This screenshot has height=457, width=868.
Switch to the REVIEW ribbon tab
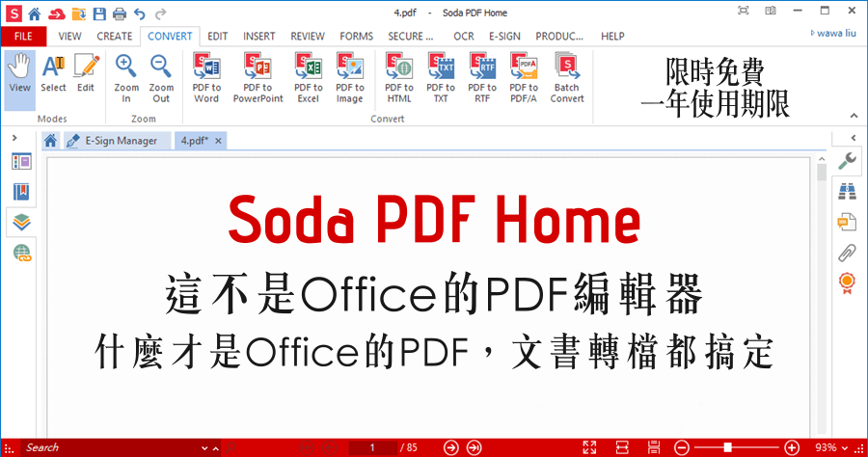[x=308, y=37]
